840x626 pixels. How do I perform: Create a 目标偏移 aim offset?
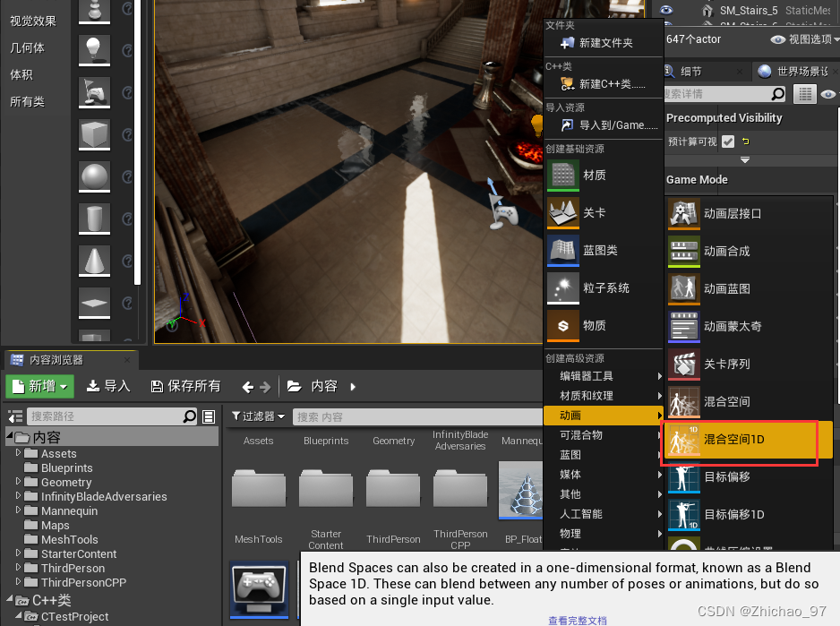click(748, 476)
